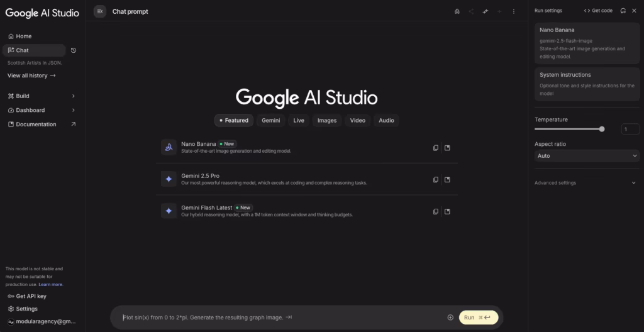
Task: Expand the Build menu
Action: pos(42,96)
